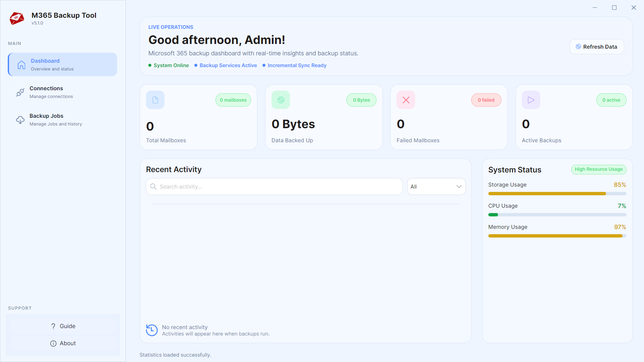Maximize the application window

click(x=614, y=7)
